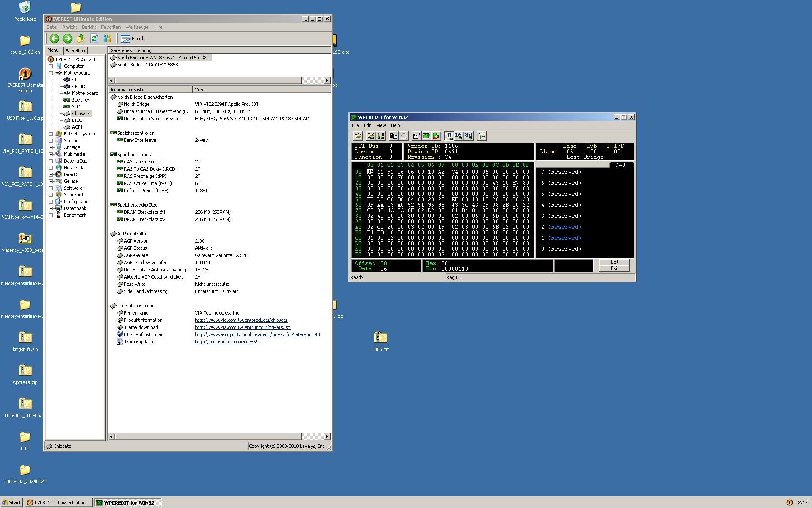Click EVEREST green back arrow button
This screenshot has width=812, height=508.
tap(54, 39)
